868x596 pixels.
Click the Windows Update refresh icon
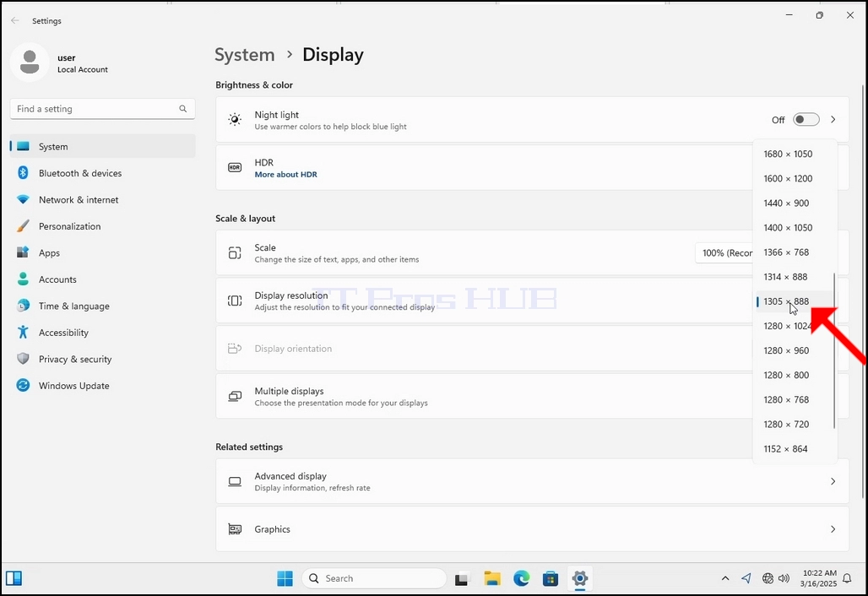tap(23, 385)
